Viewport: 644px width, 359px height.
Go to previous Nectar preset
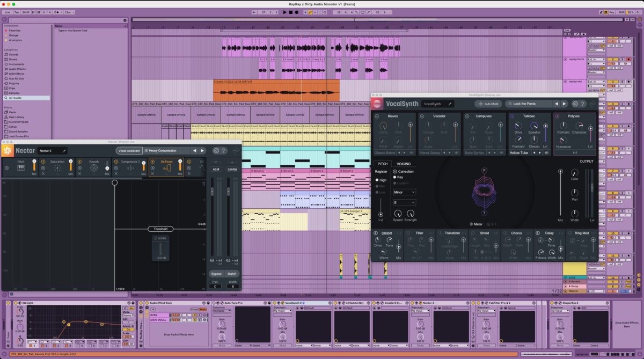(195, 151)
